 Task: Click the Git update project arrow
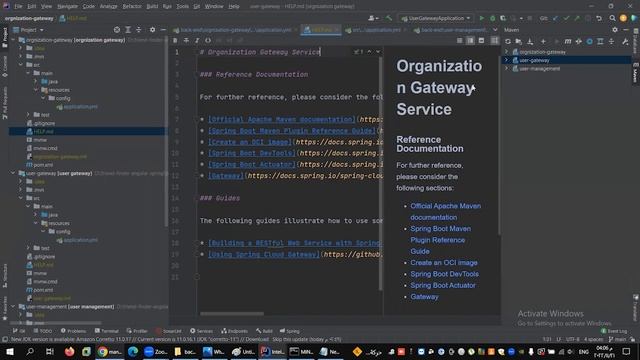[556, 18]
